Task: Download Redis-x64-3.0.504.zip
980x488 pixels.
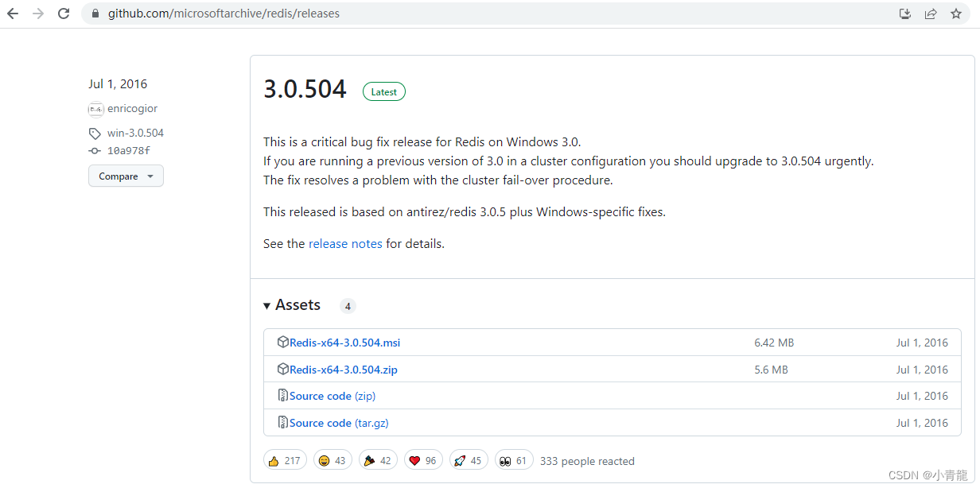Action: coord(343,370)
